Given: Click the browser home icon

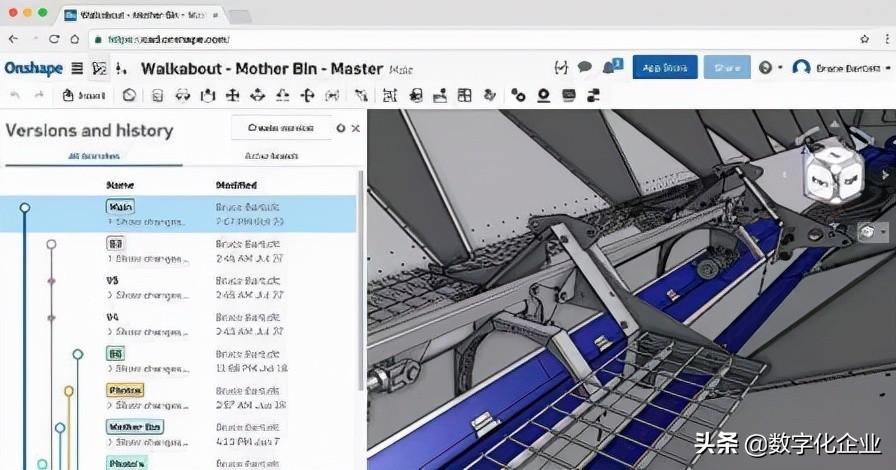Looking at the screenshot, I should [x=75, y=39].
